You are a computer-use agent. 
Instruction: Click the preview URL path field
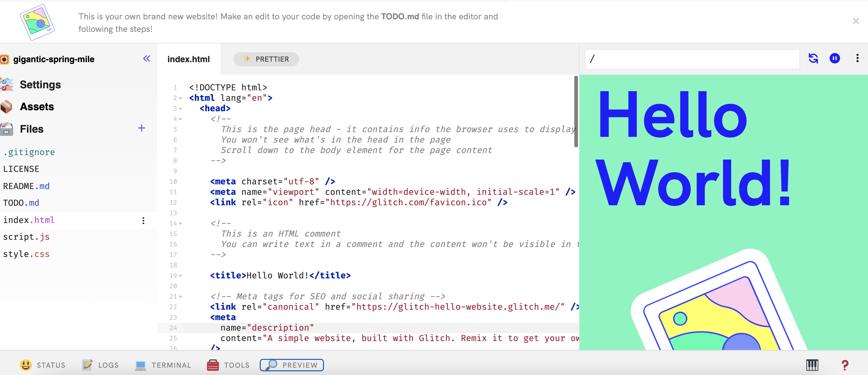tap(692, 59)
